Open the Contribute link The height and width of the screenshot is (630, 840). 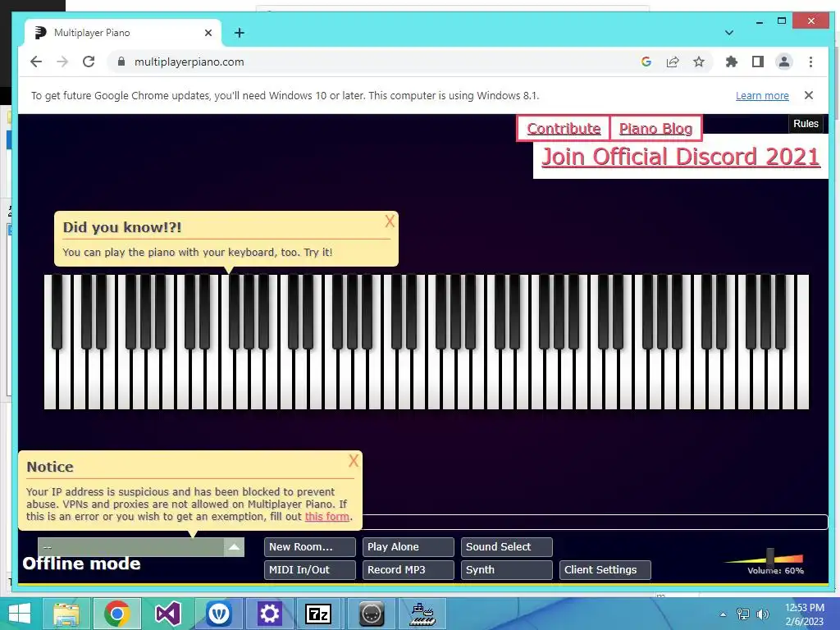[564, 129]
